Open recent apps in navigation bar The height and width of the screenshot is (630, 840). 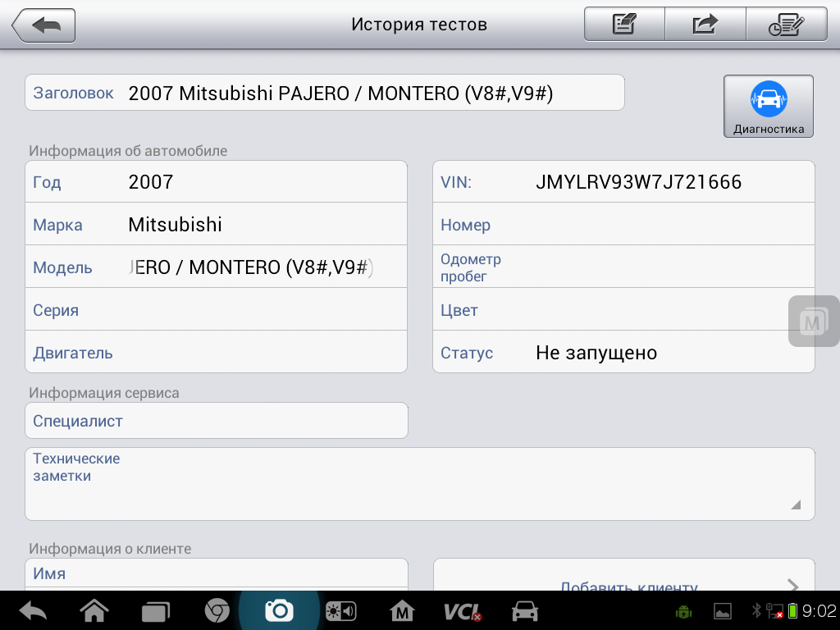coord(155,611)
